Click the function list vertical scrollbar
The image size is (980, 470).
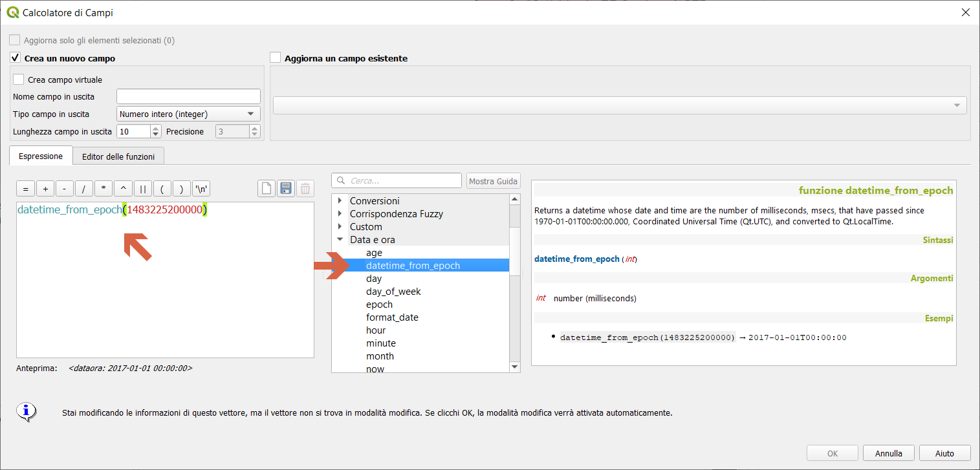tap(515, 283)
